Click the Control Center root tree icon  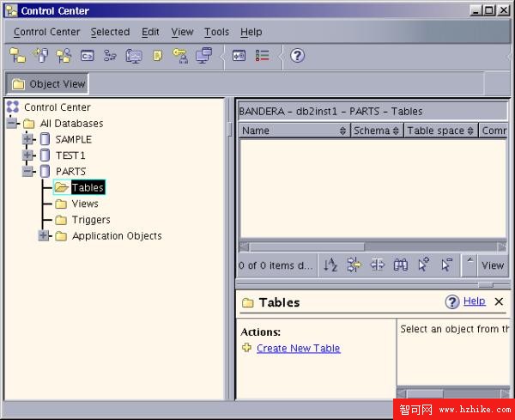click(13, 107)
